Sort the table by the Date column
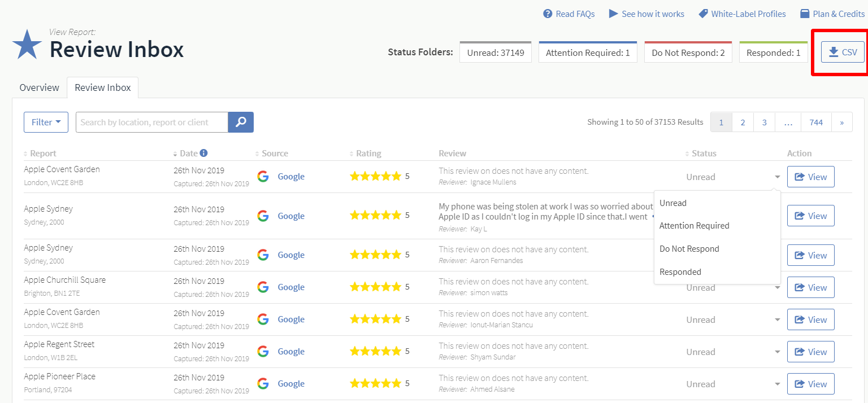This screenshot has height=403, width=868. (186, 154)
